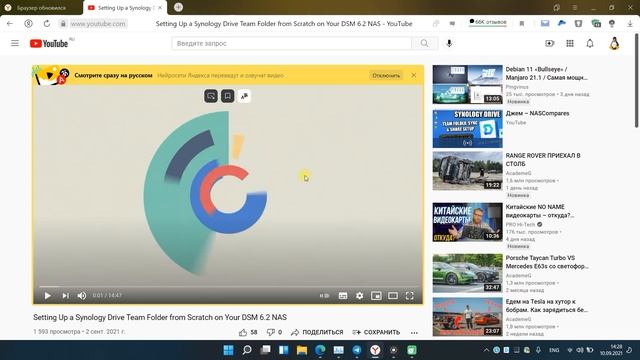Open the player settings gear
This screenshot has width=640, height=360.
coord(359,296)
